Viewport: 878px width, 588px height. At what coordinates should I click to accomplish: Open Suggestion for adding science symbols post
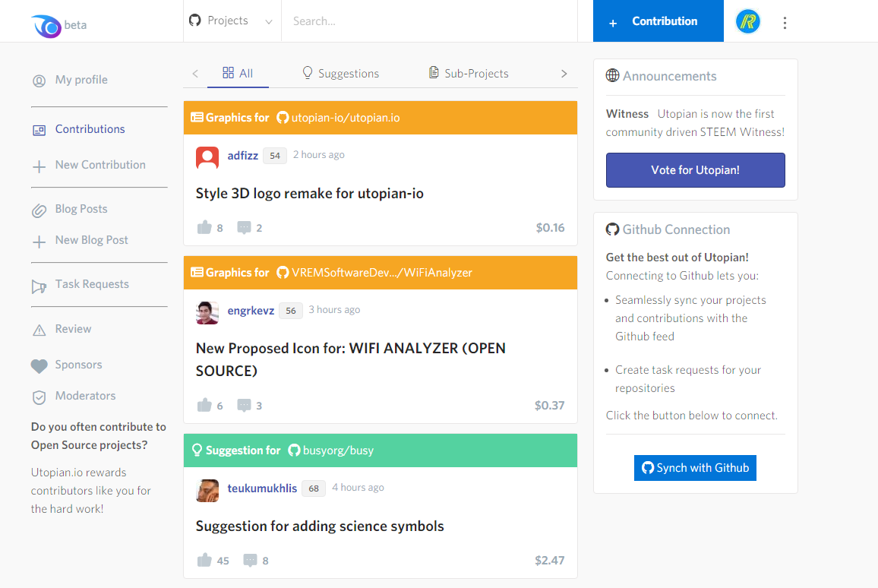[x=320, y=526]
